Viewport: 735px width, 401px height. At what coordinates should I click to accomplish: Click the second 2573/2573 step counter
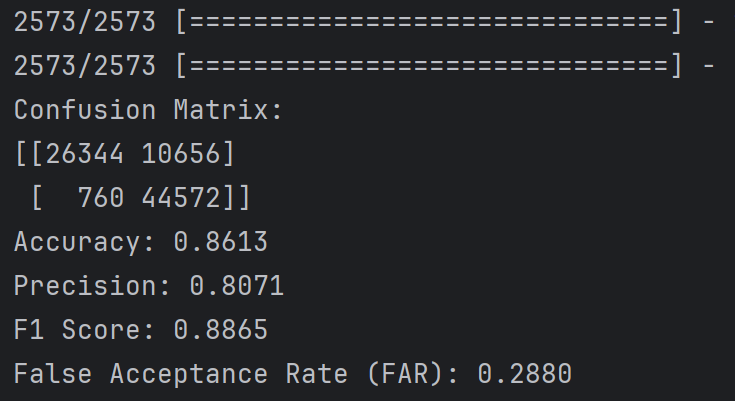point(85,66)
